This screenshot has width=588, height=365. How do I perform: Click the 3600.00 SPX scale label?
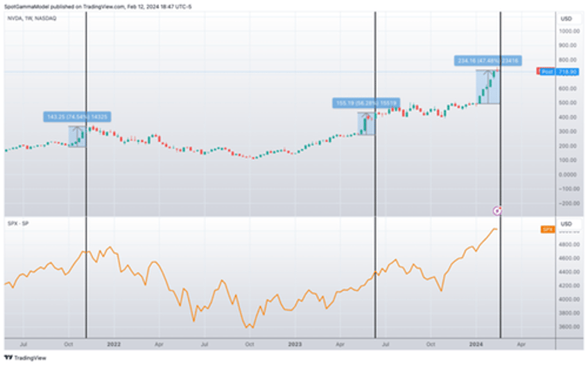pos(569,326)
